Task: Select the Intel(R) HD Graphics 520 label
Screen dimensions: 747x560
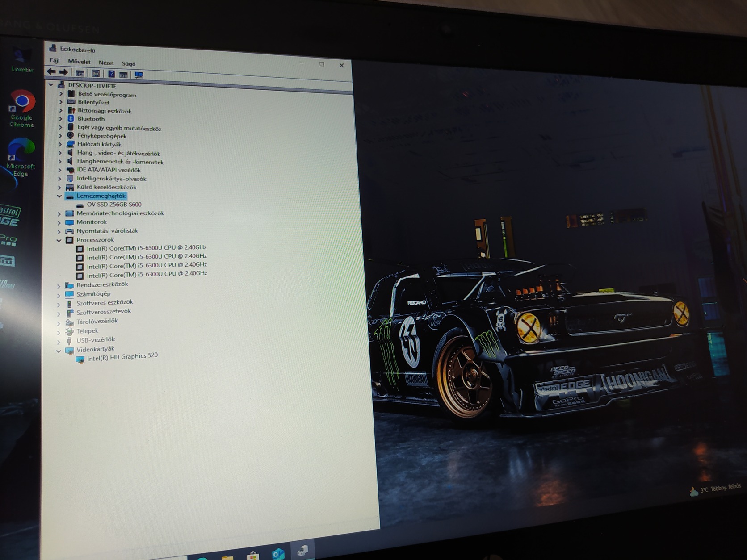Action: pos(122,357)
